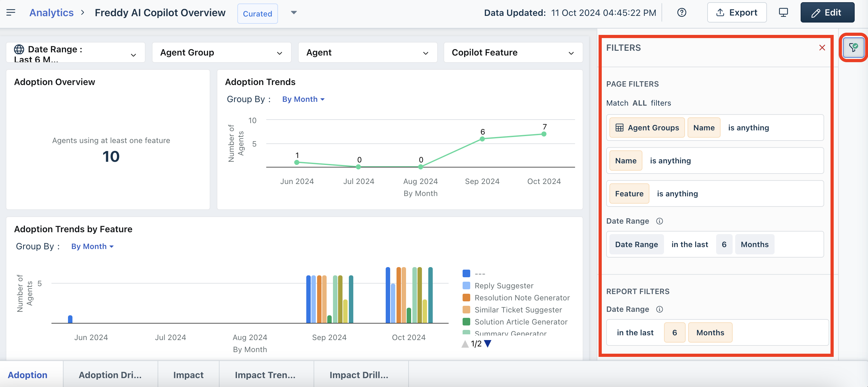Close the Filters panel

[822, 48]
